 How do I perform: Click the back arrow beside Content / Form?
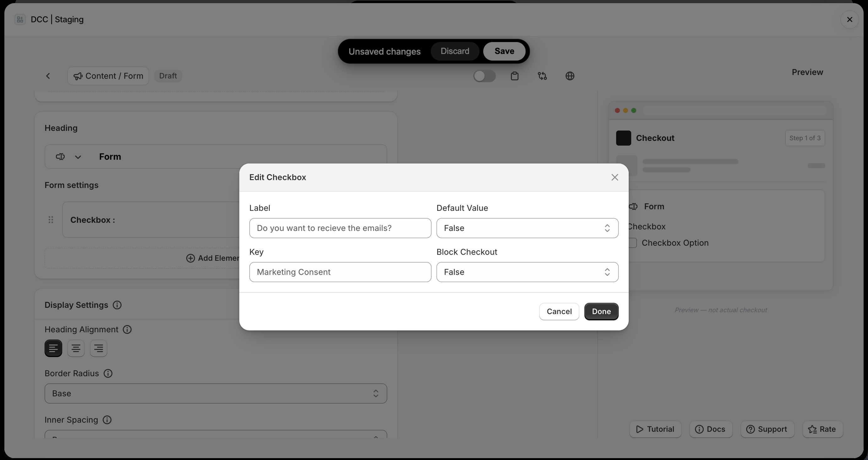click(48, 76)
